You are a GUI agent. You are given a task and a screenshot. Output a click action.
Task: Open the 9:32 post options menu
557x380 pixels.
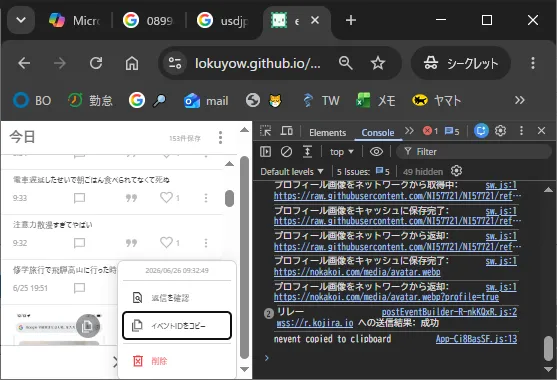coord(206,243)
